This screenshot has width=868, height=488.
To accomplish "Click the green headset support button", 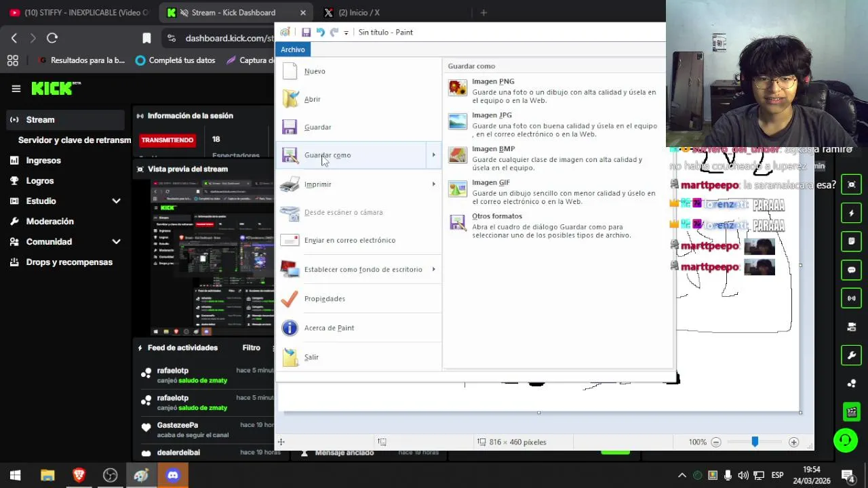I will pos(845,441).
